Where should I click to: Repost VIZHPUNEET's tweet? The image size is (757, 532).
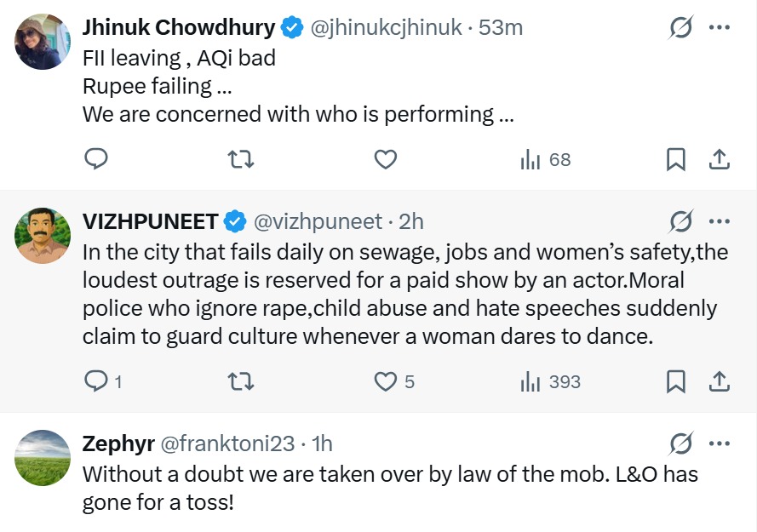(242, 382)
